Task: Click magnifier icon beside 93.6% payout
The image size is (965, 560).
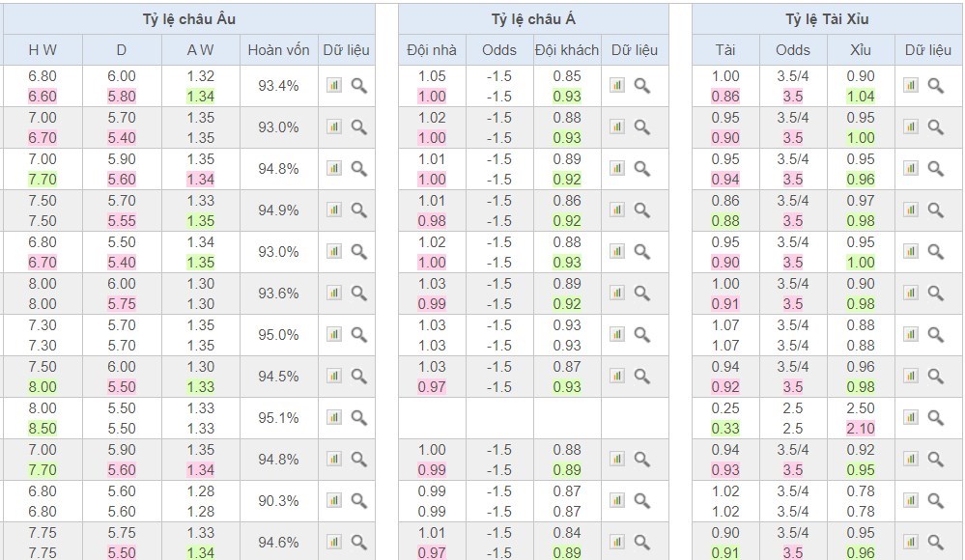Action: (358, 293)
